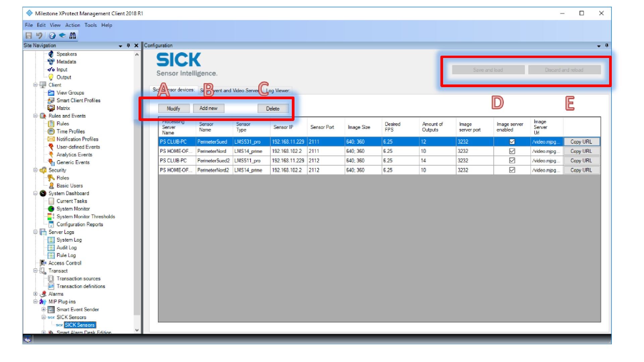Image resolution: width=644 pixels, height=362 pixels.
Task: Copy URL for PerimeterNord row
Action: [x=581, y=151]
